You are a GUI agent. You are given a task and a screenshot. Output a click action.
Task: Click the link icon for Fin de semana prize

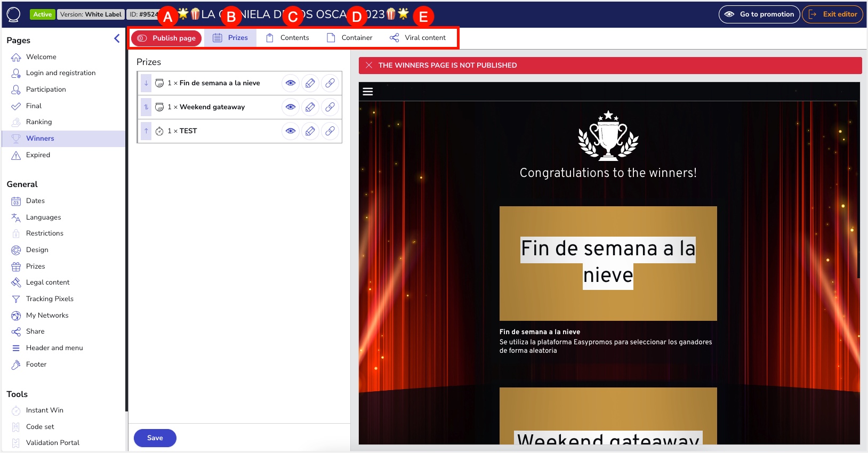[x=330, y=83]
